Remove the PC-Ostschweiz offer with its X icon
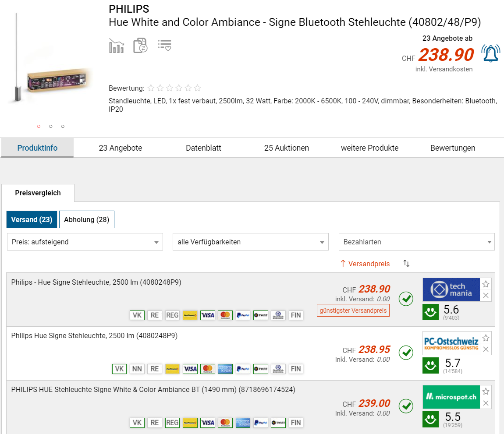Viewport: 504px width, 434px height. [x=486, y=349]
